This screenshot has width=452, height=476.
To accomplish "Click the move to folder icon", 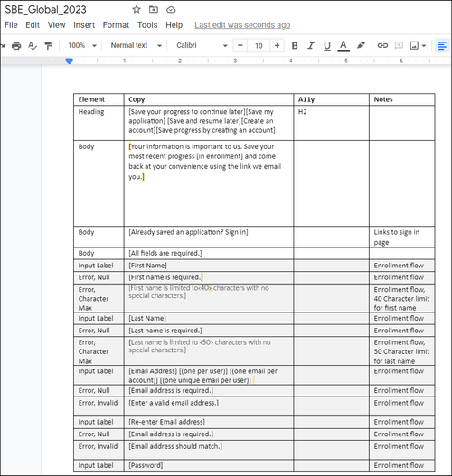I will (154, 10).
